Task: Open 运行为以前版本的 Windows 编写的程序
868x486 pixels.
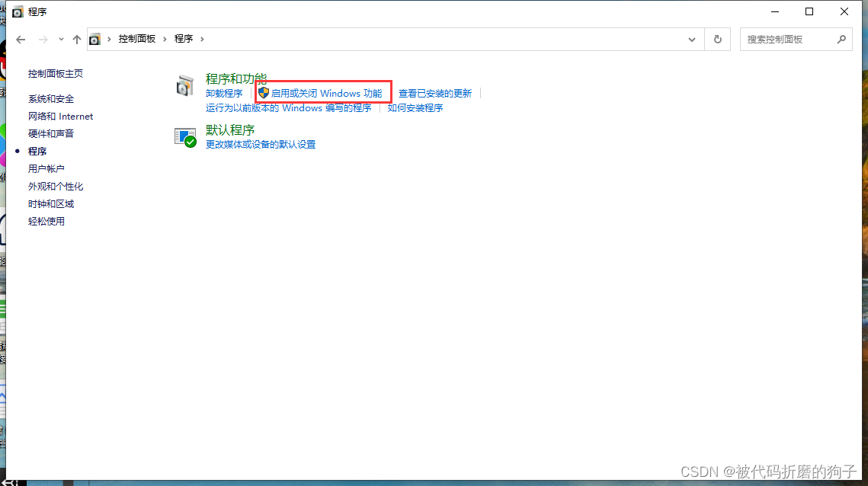Action: click(x=288, y=108)
